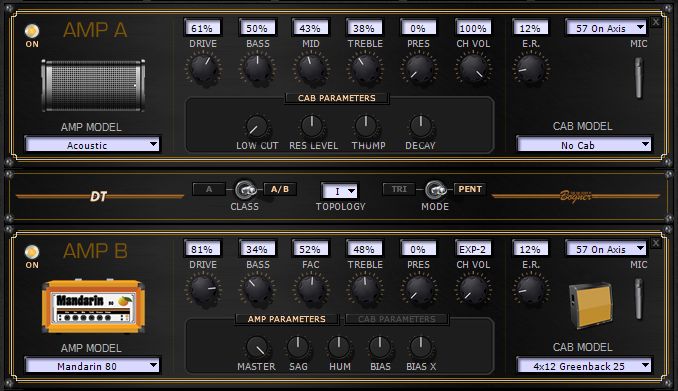This screenshot has width=678, height=391.
Task: Select the AMP PARAMETERS tab
Action: pyautogui.click(x=287, y=319)
